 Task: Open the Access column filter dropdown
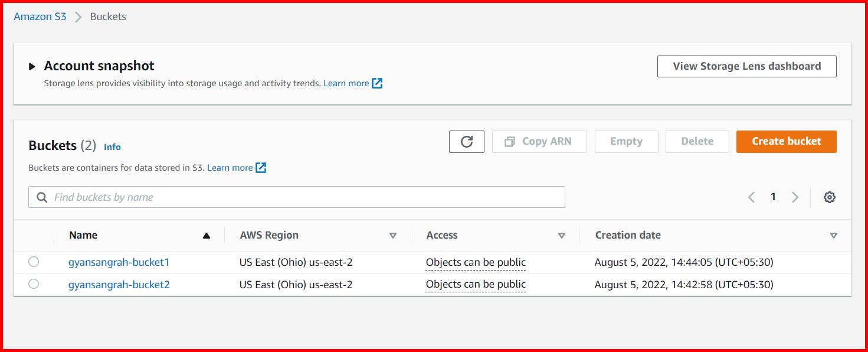coord(562,235)
